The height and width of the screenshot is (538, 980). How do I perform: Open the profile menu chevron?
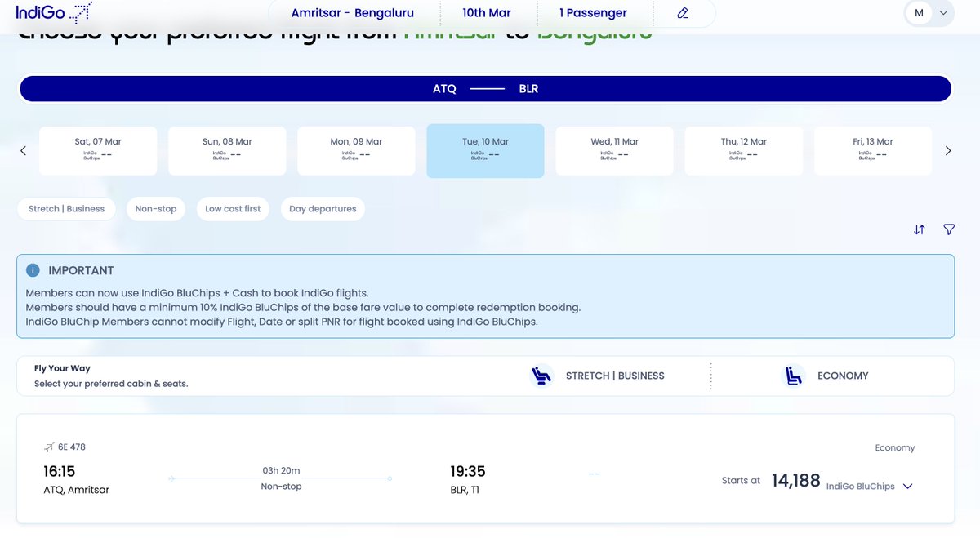coord(943,13)
